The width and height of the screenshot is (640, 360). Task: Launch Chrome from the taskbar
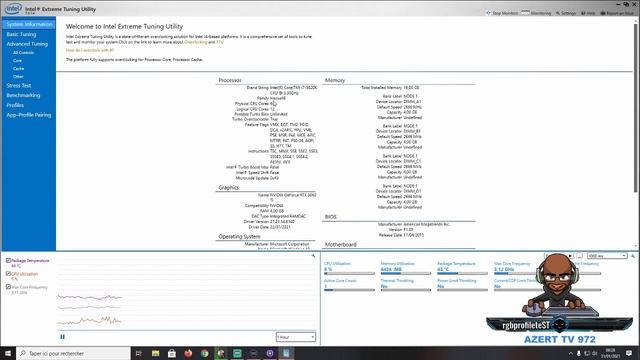point(204,353)
